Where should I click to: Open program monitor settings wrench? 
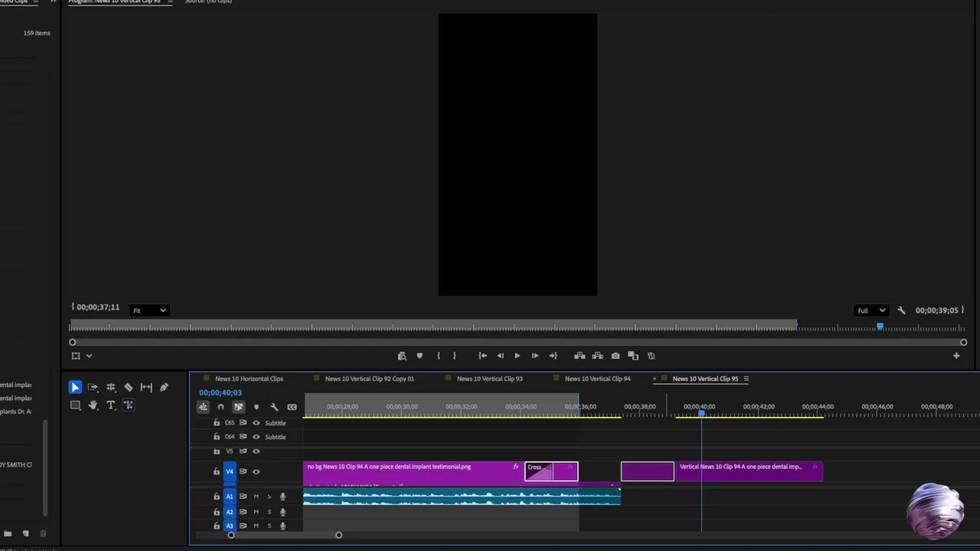901,310
